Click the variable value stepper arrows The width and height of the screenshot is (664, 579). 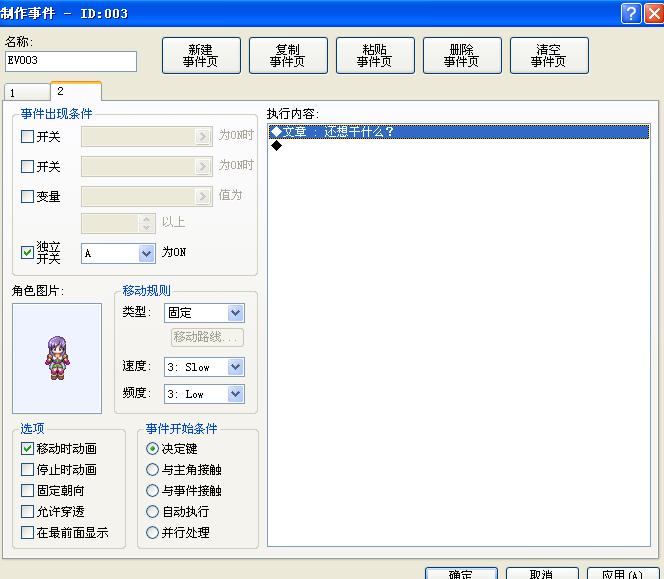tap(147, 223)
